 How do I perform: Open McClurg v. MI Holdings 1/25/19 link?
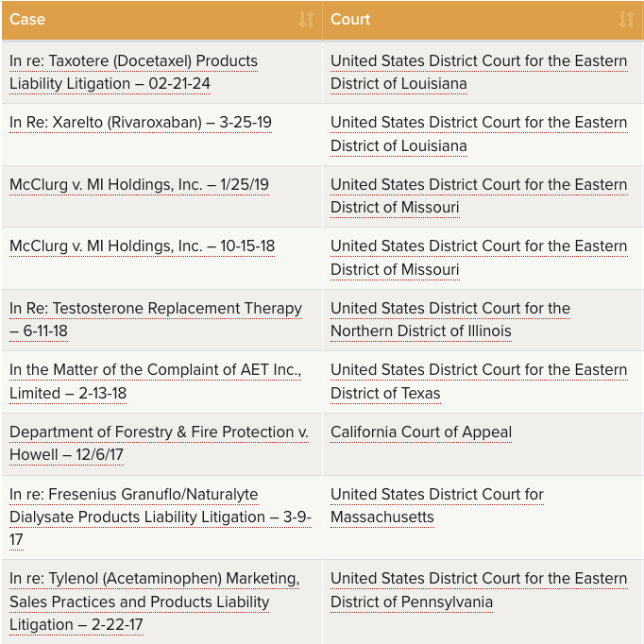tap(139, 185)
